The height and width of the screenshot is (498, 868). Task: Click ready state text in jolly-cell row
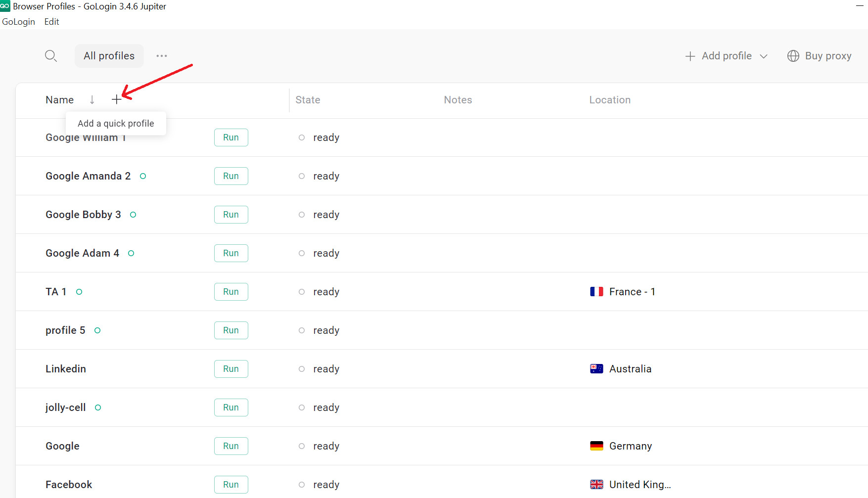(326, 408)
